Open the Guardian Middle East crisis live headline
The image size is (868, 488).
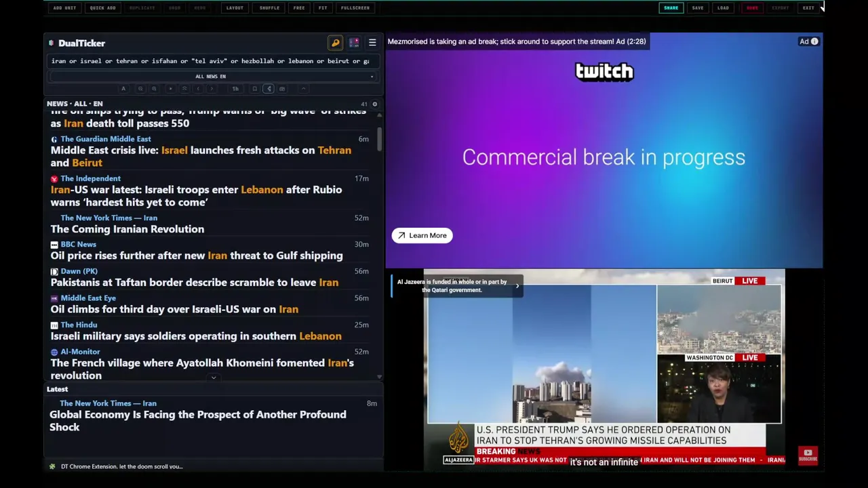(x=201, y=157)
